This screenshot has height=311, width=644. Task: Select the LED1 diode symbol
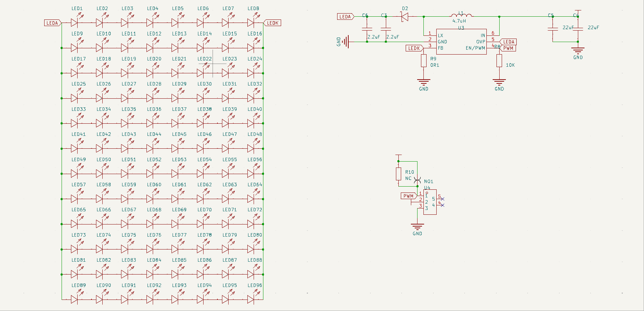coord(74,23)
